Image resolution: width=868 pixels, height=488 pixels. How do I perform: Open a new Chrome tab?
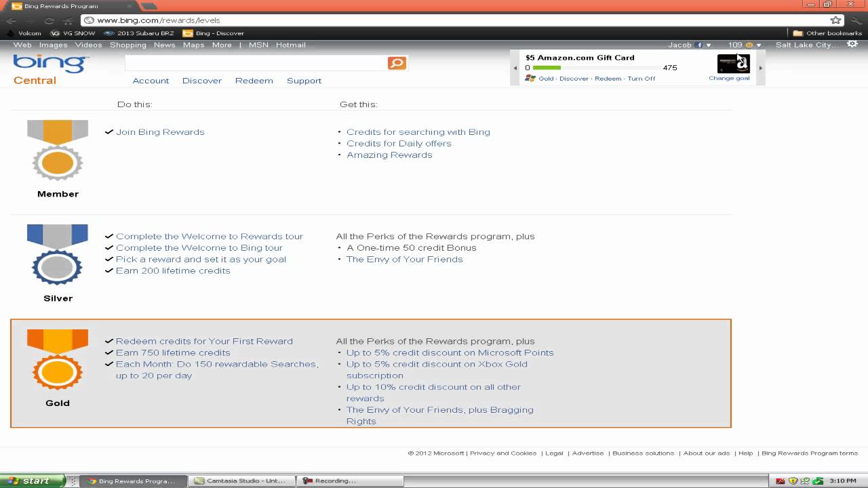coord(149,6)
